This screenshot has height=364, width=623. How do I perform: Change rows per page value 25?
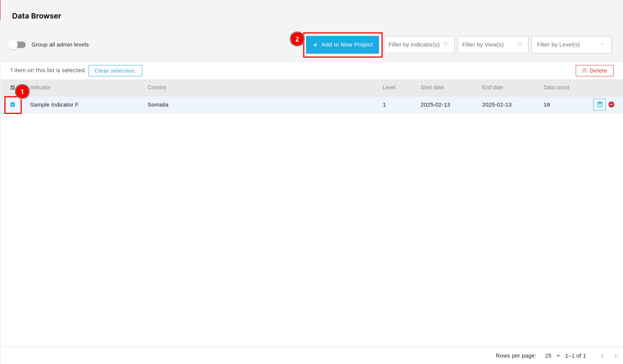point(552,356)
